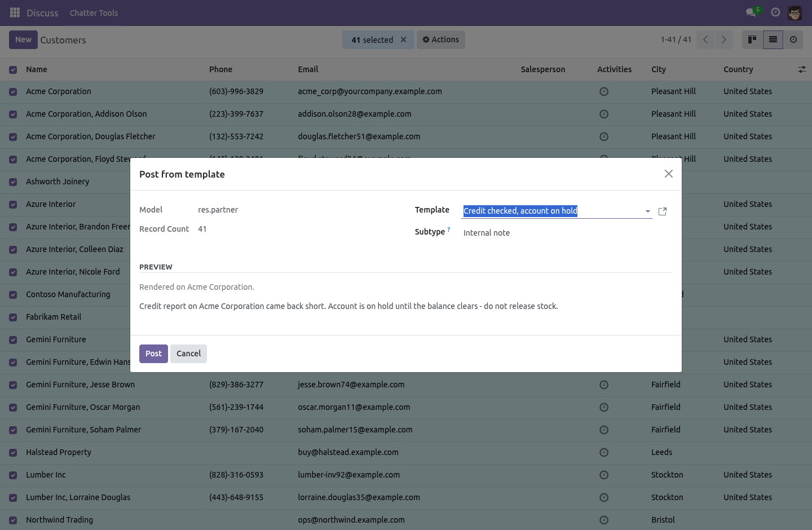The width and height of the screenshot is (812, 530).
Task: Uncheck the Halstead Property row checkbox
Action: click(x=13, y=453)
